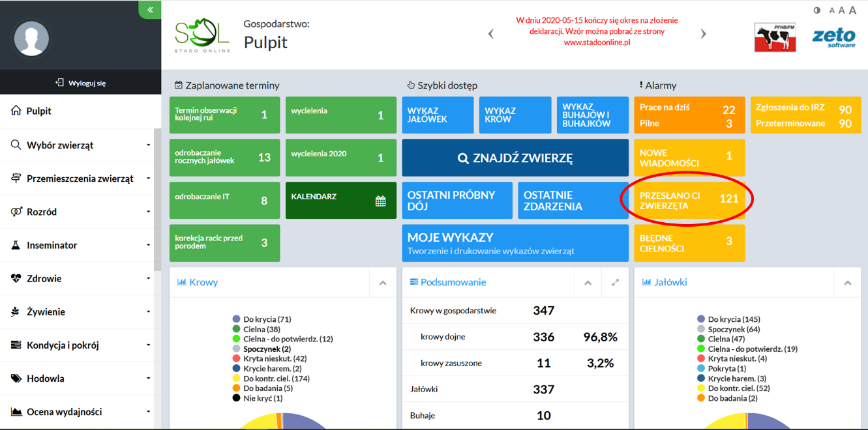Open the Kondycja i pokrój menu
The height and width of the screenshot is (430, 868).
tap(77, 345)
